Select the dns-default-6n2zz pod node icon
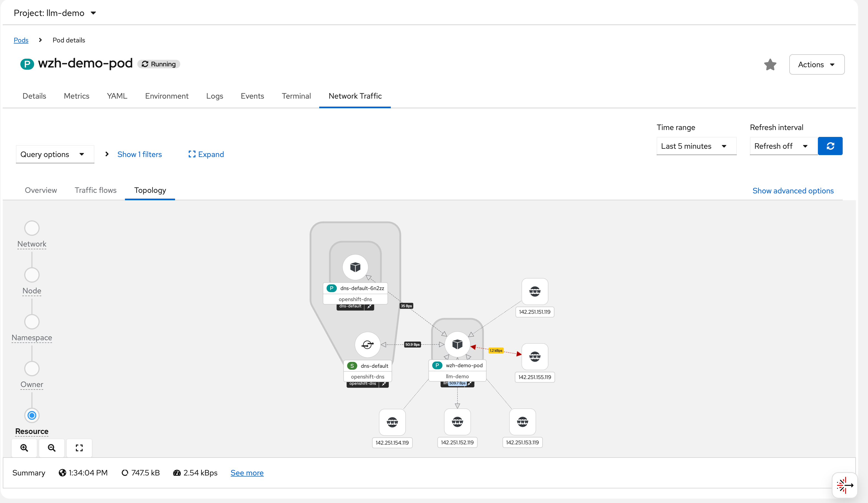 [355, 267]
